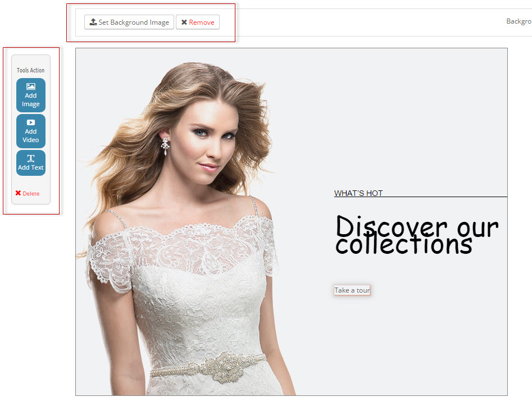Click the red Delete action
This screenshot has height=401, width=532.
(x=28, y=193)
